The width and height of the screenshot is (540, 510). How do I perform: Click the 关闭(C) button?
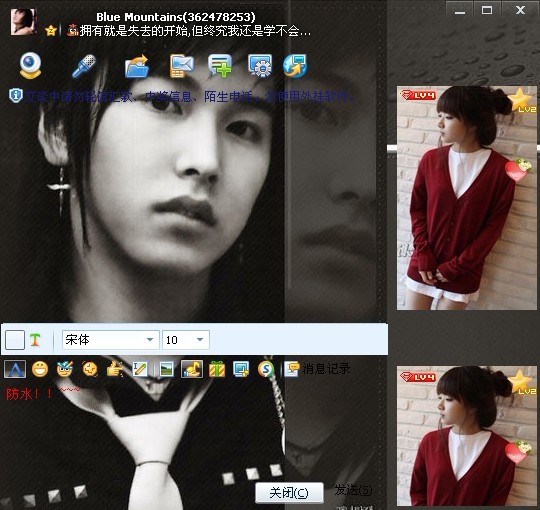tap(289, 493)
